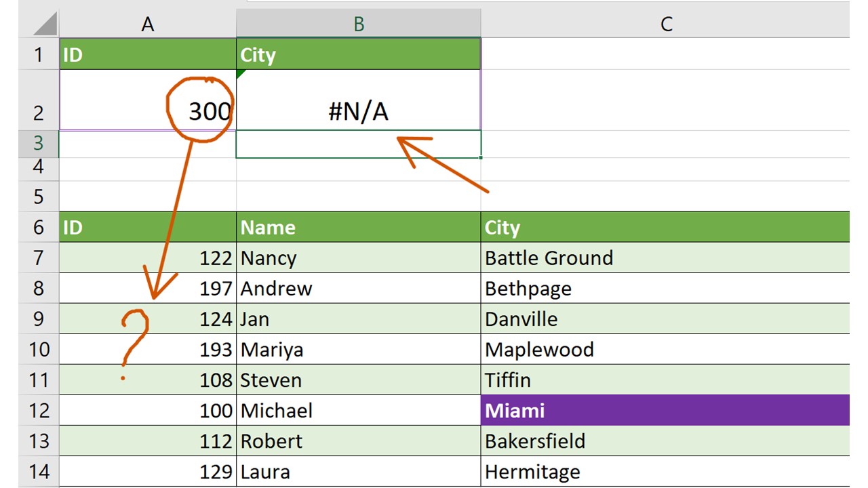
Task: Select the Andrew name cell
Action: tap(359, 288)
